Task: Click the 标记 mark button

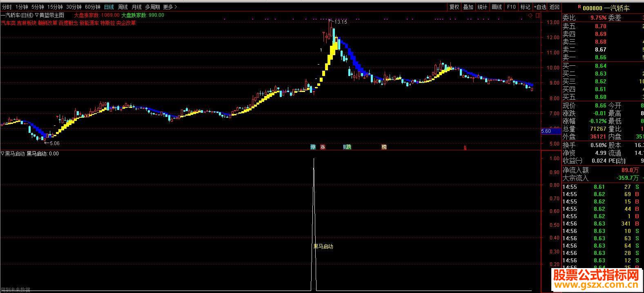Action: point(525,7)
